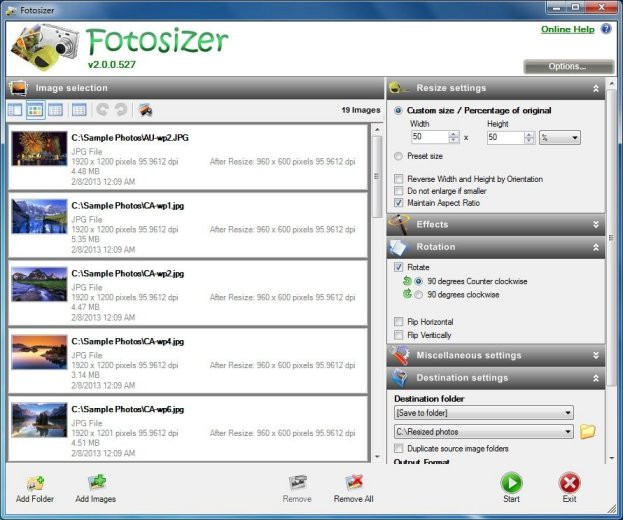Select 90 degrees Counter clockwise option
Viewport: 623px width, 520px height.
(x=418, y=281)
